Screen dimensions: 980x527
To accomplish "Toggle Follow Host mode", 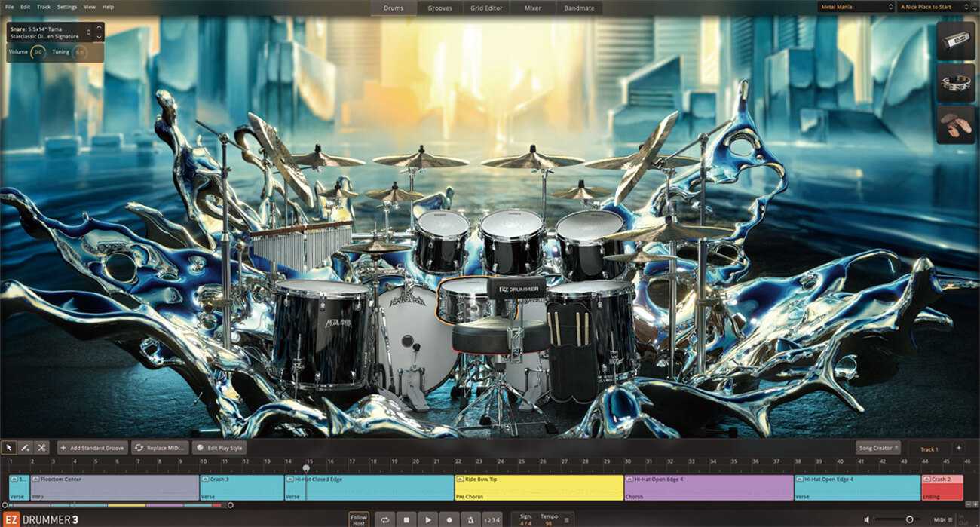I will coord(359,519).
